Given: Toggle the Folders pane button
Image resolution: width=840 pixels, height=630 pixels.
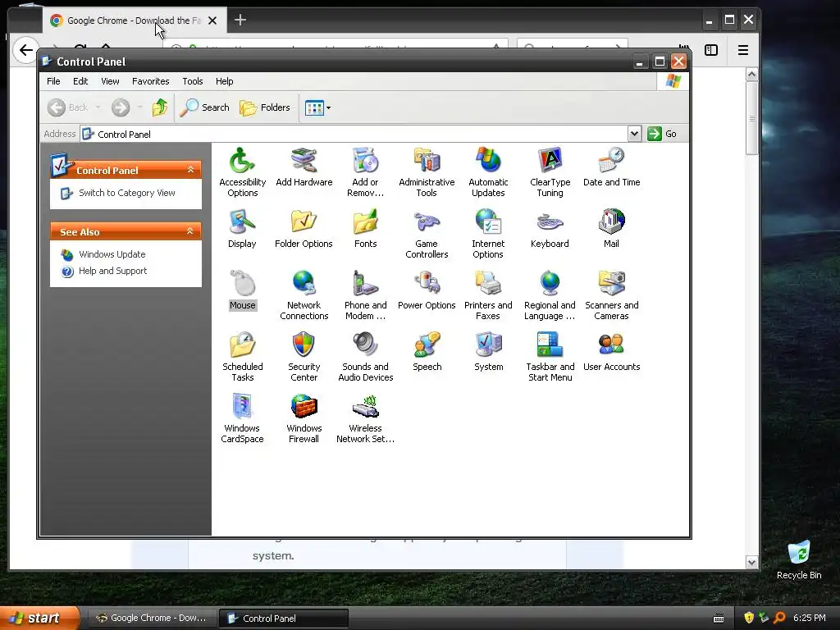Looking at the screenshot, I should coord(265,107).
